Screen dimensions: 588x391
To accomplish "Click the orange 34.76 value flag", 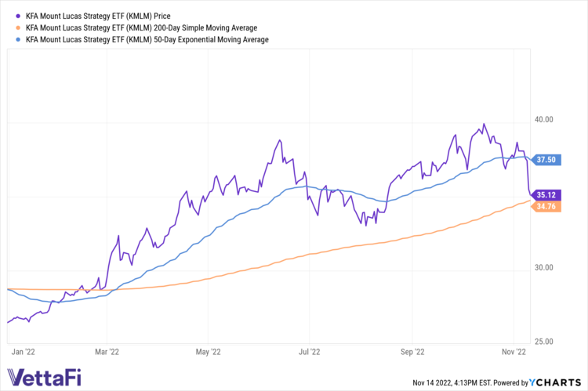I will pyautogui.click(x=544, y=206).
